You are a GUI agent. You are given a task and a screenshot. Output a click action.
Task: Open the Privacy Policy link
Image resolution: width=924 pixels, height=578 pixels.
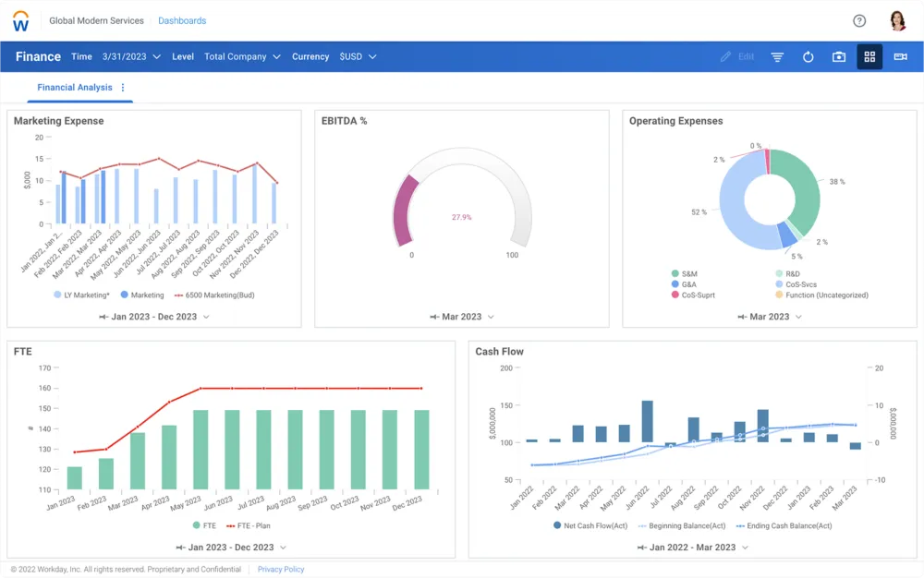281,569
